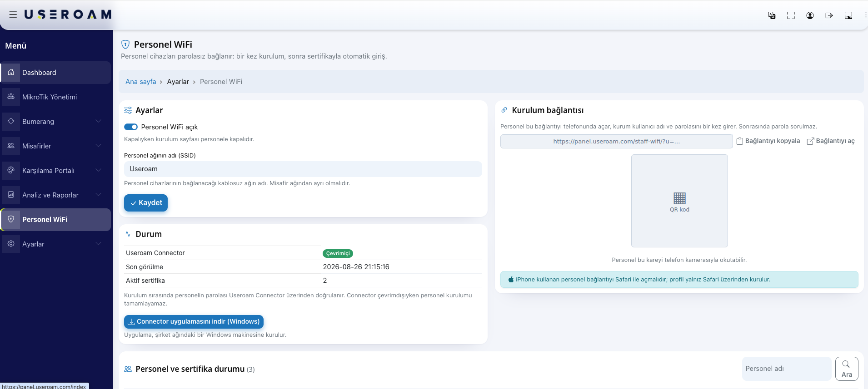The image size is (868, 389).
Task: Open the hamburger menu icon
Action: (13, 15)
